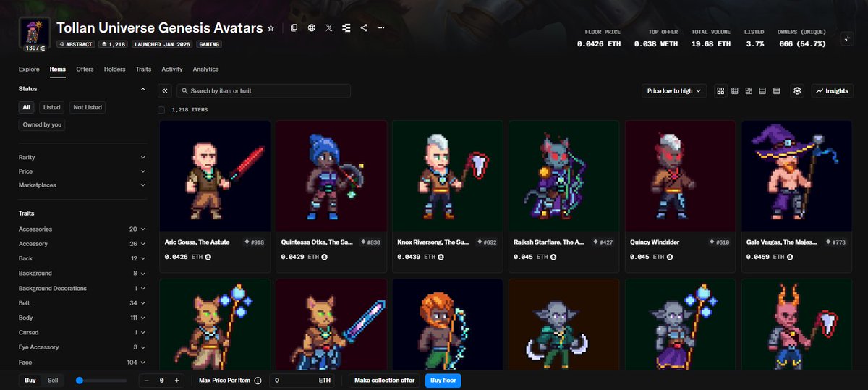Expand the Accessory trait filter
868x390 pixels.
click(82, 244)
